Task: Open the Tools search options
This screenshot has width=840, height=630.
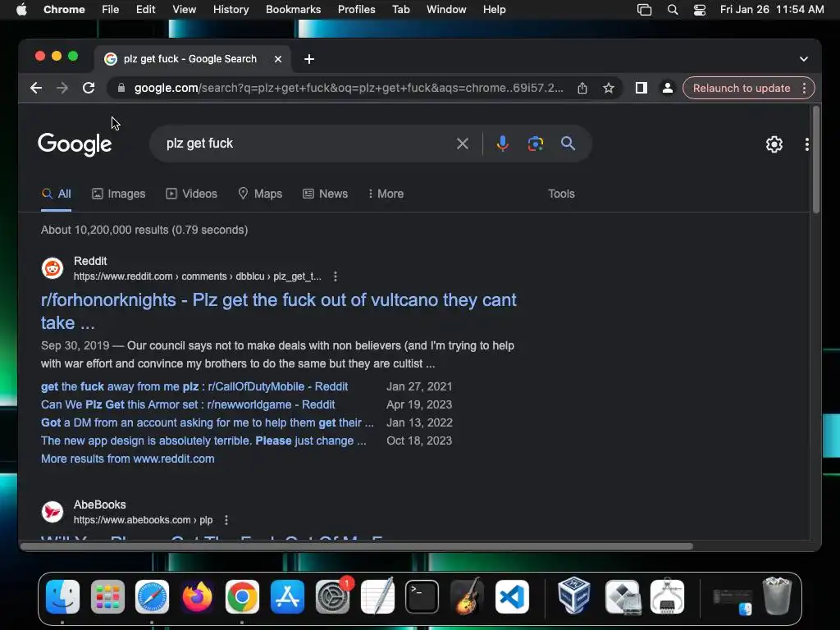Action: 561,194
